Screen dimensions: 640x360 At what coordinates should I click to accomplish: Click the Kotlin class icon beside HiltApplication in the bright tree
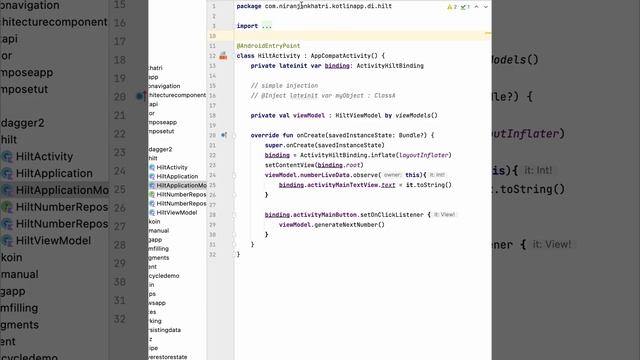[152, 176]
